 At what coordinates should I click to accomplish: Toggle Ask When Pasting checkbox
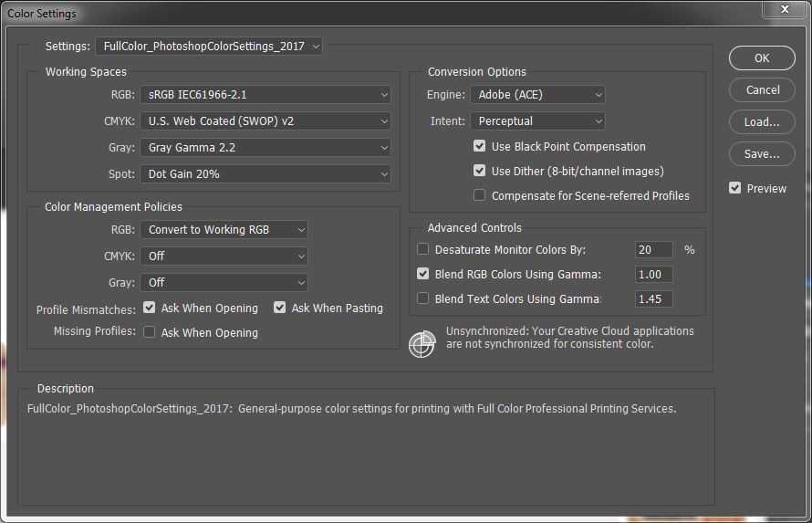click(x=280, y=308)
